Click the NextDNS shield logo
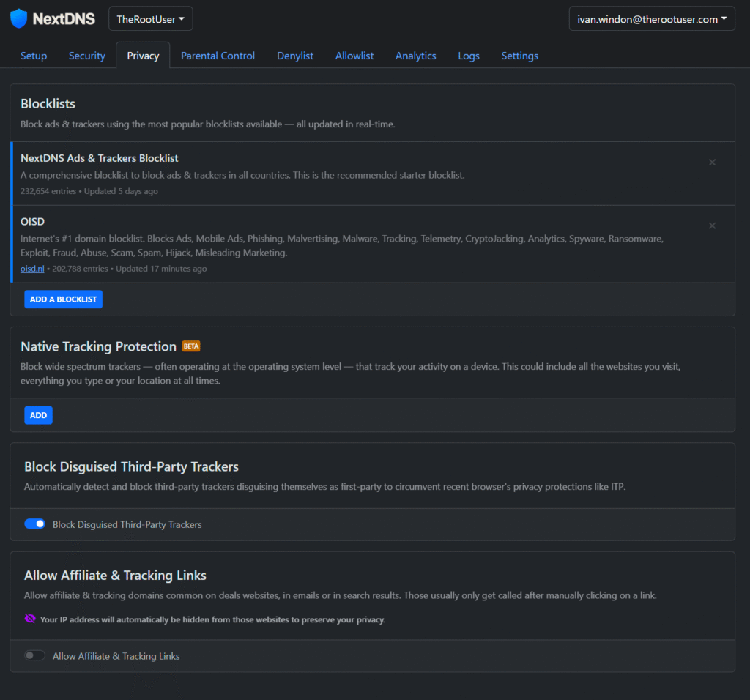The height and width of the screenshot is (700, 750). tap(18, 18)
